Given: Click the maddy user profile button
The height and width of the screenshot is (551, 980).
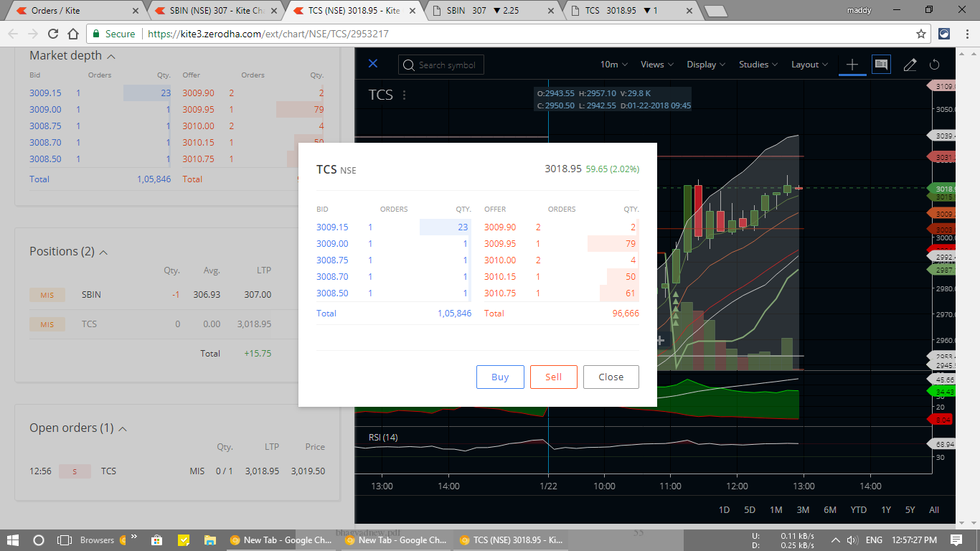Looking at the screenshot, I should point(859,11).
